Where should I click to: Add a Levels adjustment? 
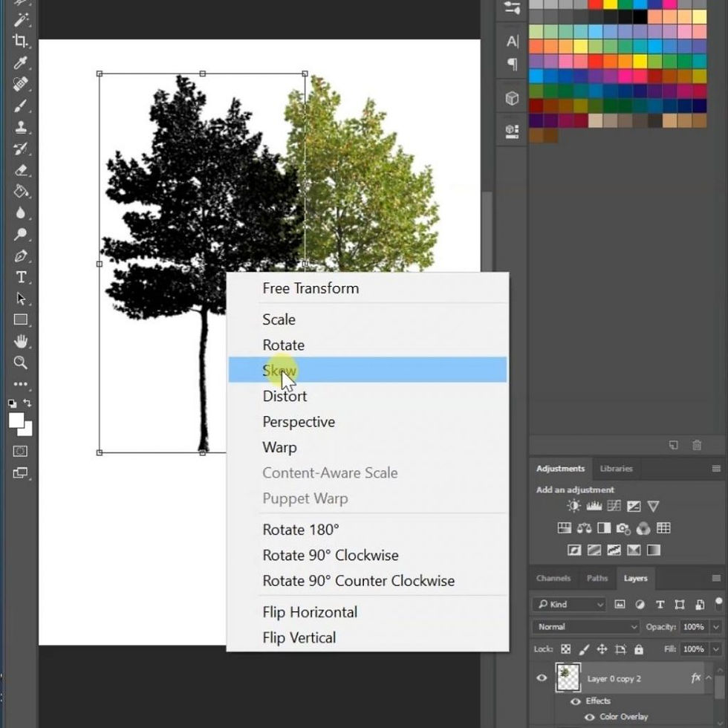tap(594, 506)
